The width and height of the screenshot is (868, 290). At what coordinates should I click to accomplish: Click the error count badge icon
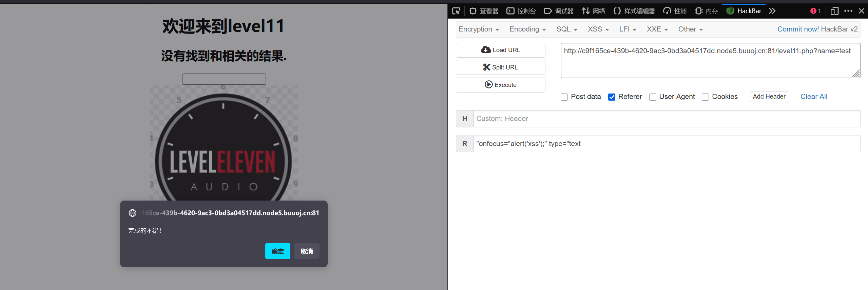(815, 11)
